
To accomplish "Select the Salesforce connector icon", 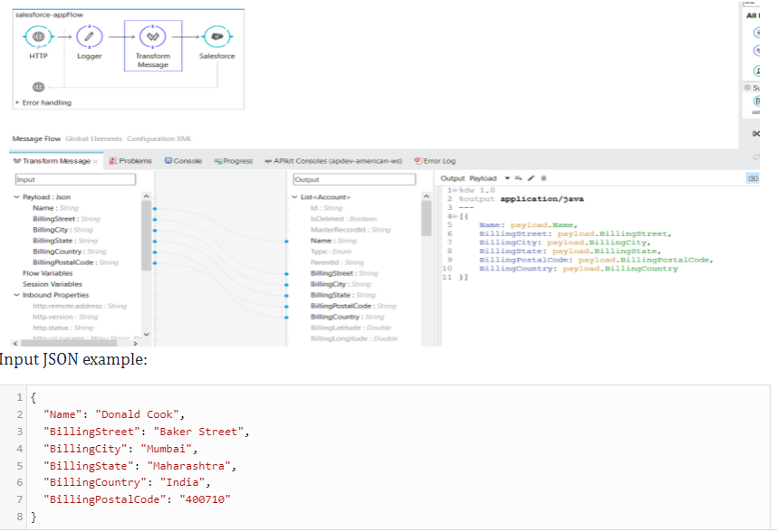I will [217, 36].
